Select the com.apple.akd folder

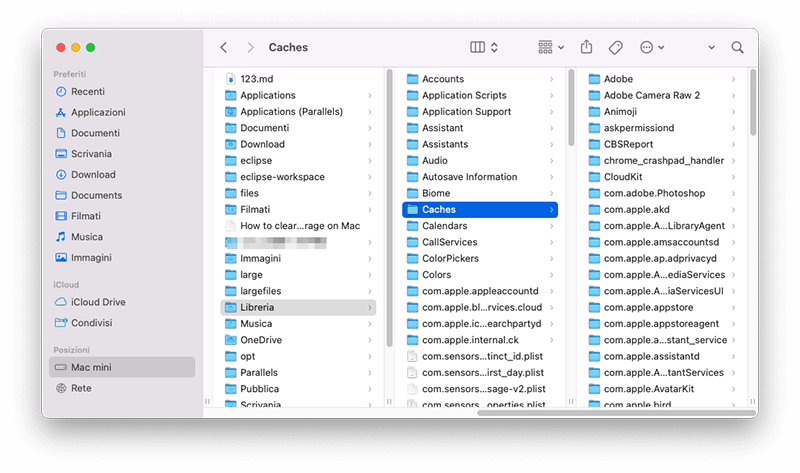point(662,210)
